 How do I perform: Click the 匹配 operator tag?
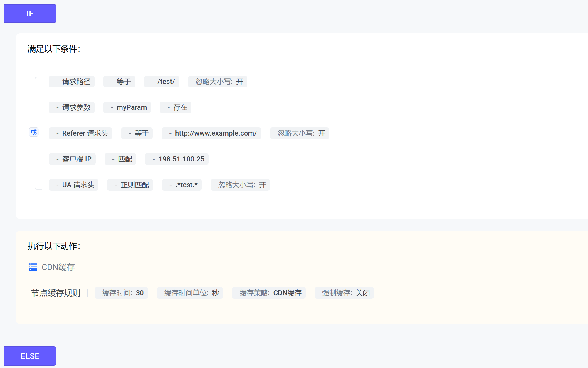click(120, 159)
